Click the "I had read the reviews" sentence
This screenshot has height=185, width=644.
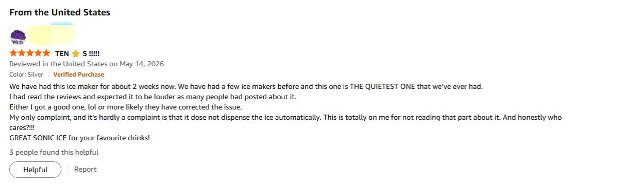click(x=152, y=97)
